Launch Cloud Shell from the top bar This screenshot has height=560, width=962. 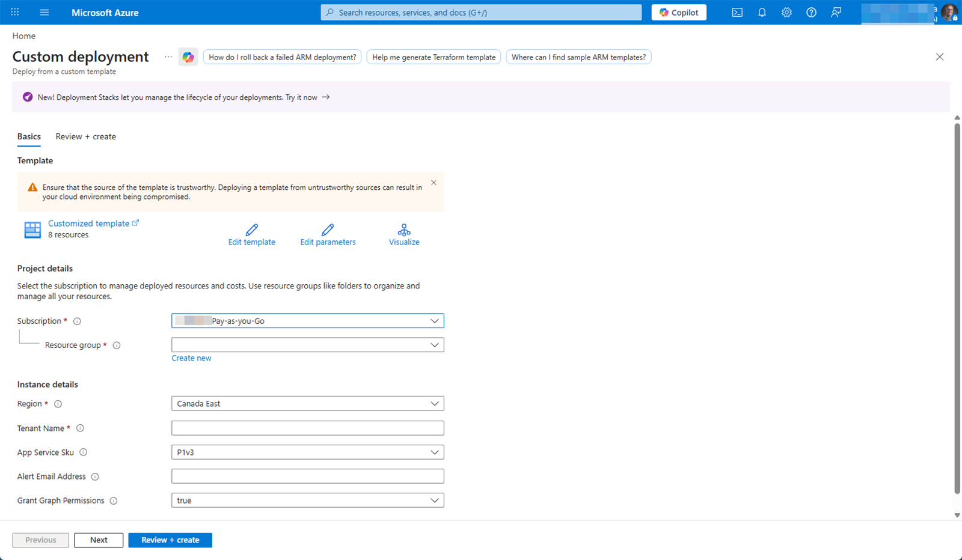[x=737, y=12]
